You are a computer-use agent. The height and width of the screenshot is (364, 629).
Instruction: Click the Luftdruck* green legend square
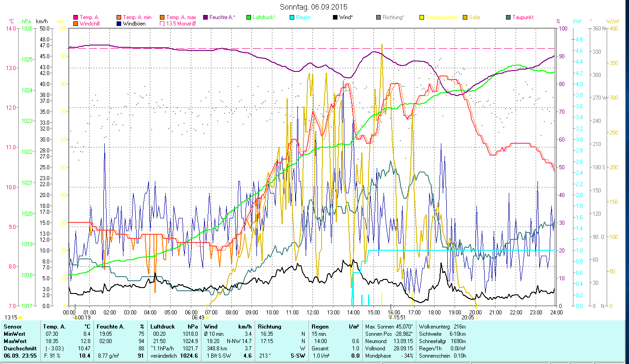[249, 17]
